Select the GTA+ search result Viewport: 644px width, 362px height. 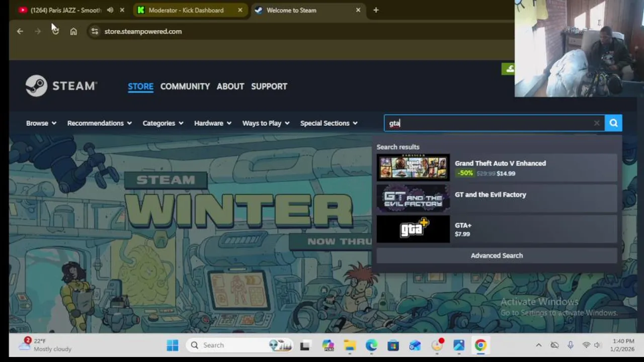coord(497,229)
